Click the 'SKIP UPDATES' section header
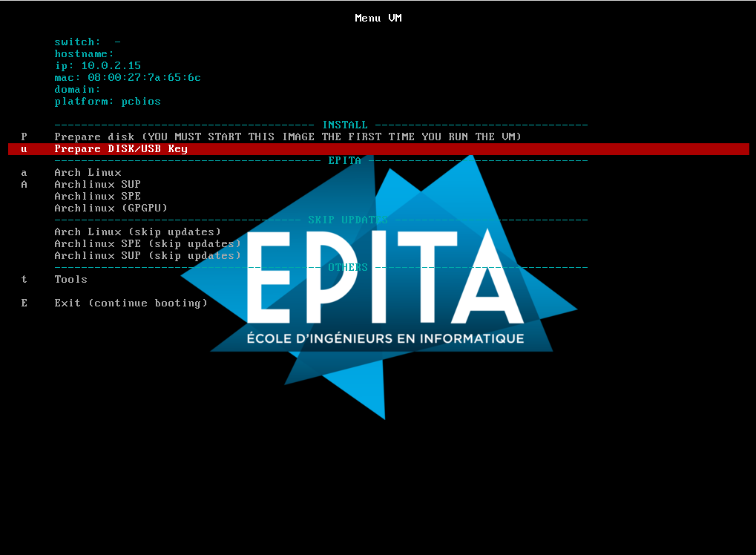 (348, 220)
